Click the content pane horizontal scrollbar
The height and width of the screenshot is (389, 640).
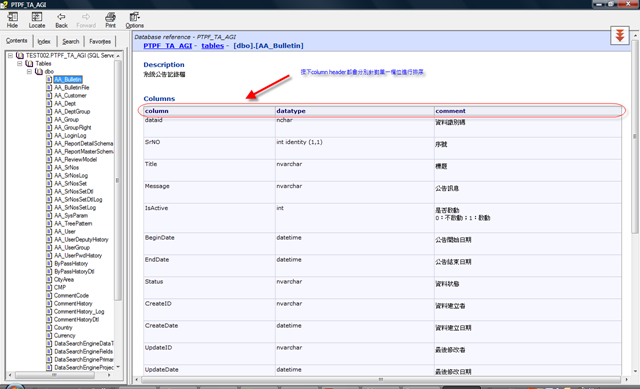(x=381, y=380)
